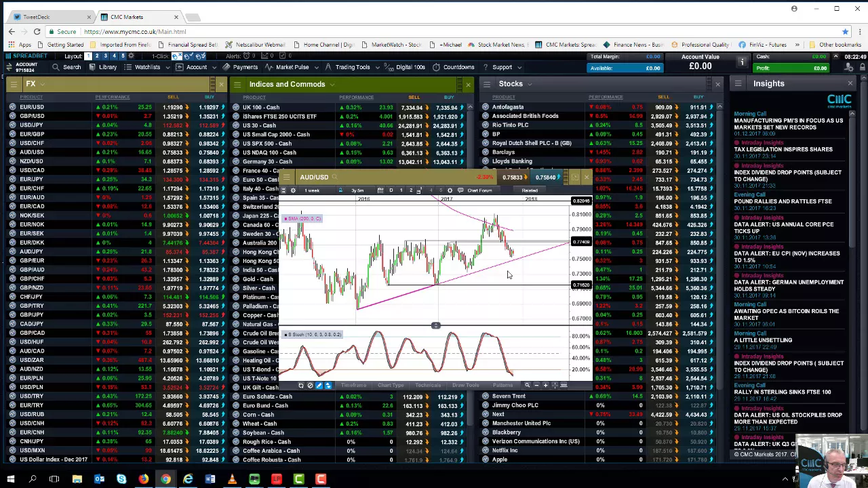Open Google Chrome from the taskbar
Screen dimensions: 868x488
click(165, 479)
